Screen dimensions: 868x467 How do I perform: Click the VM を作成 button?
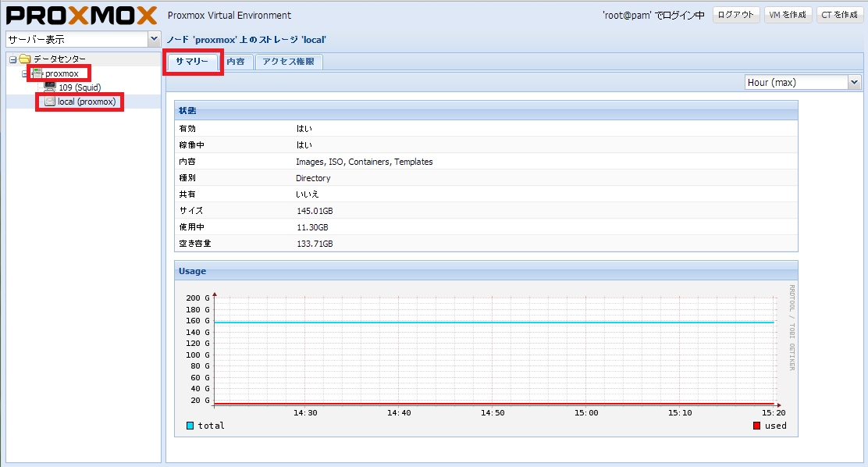788,15
